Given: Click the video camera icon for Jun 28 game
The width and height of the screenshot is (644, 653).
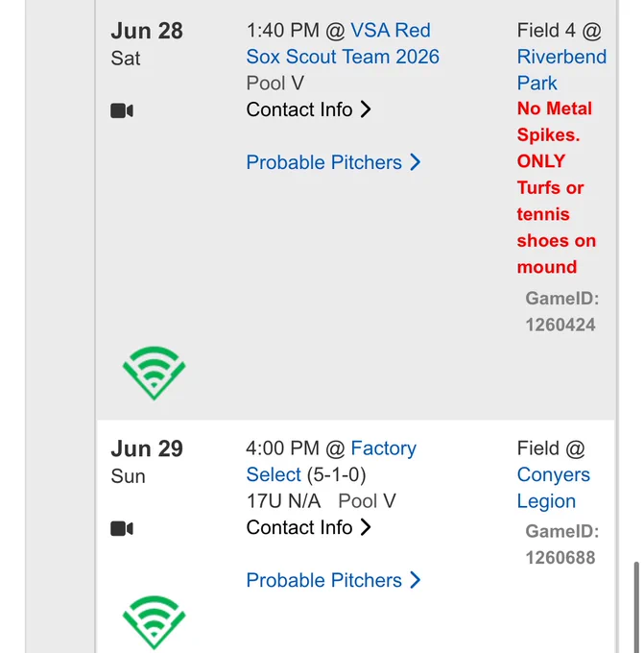Looking at the screenshot, I should (x=122, y=110).
